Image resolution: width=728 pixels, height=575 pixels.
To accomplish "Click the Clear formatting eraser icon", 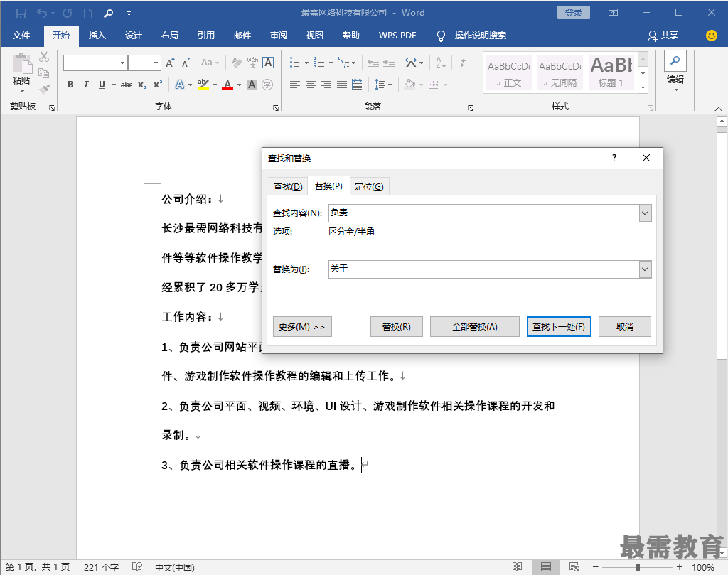I will pos(237,62).
